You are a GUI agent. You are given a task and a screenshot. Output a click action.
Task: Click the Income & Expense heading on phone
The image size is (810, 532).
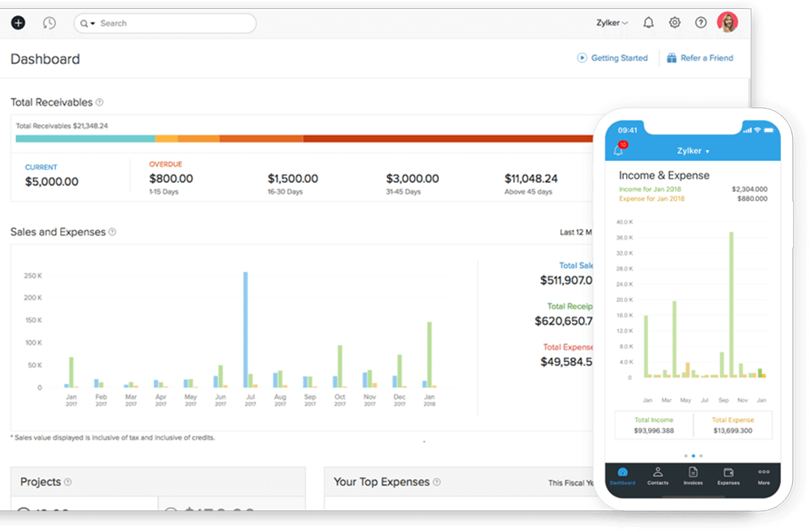664,175
